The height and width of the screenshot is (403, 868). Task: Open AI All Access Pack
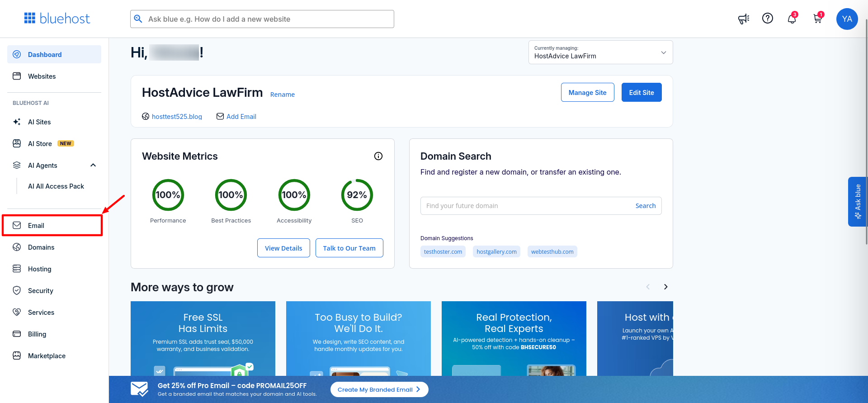(x=56, y=186)
